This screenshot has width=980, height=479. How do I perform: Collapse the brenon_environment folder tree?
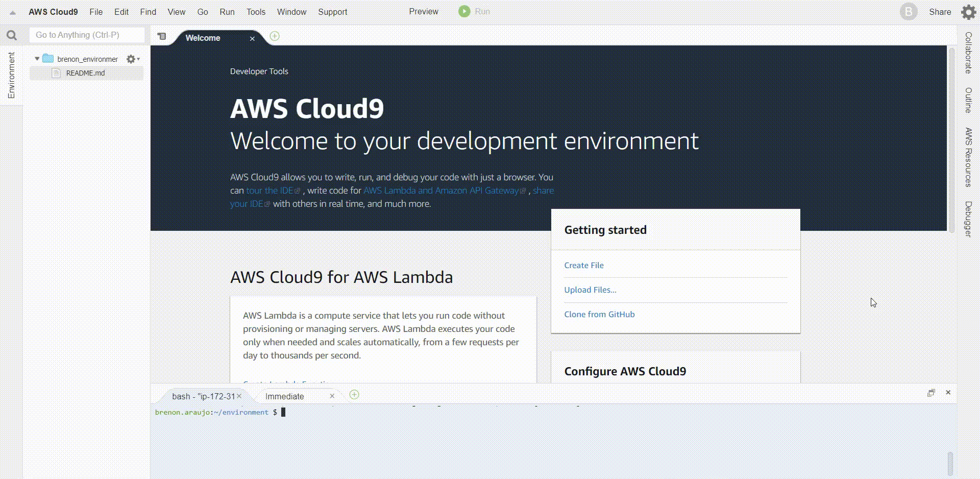37,59
